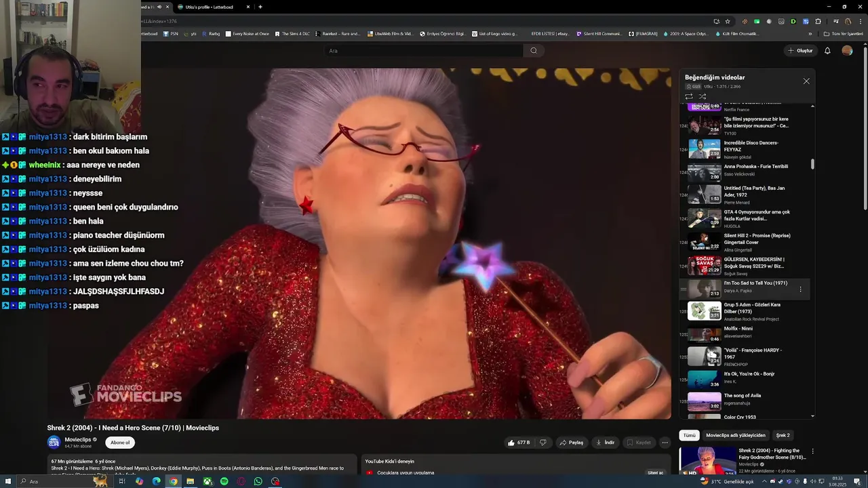Image resolution: width=868 pixels, height=488 pixels.
Task: Play "Voilà" - Françoise HARDY - 1967
Action: [x=746, y=357]
